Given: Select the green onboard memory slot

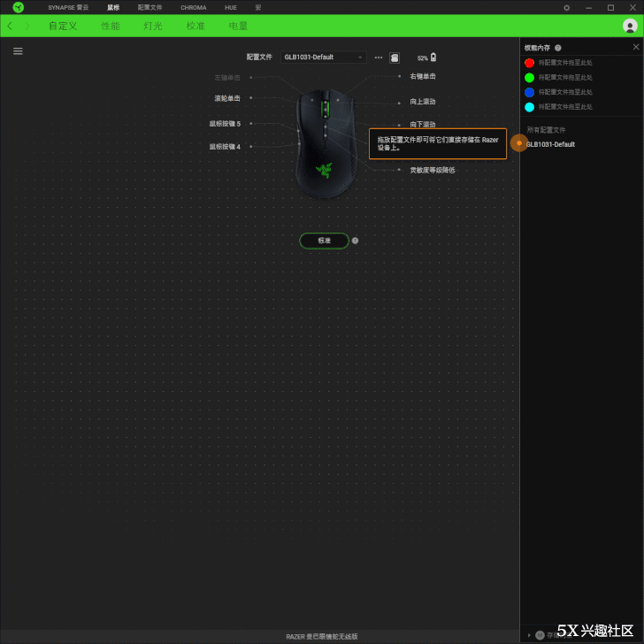Looking at the screenshot, I should pos(529,78).
